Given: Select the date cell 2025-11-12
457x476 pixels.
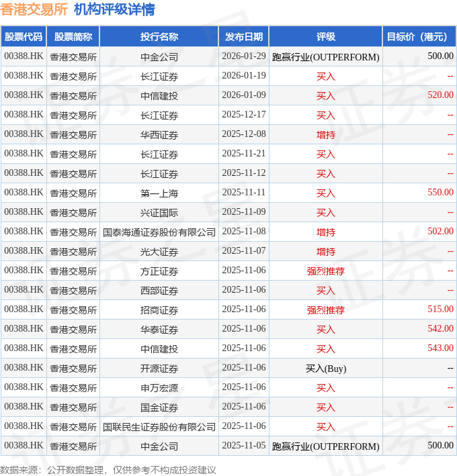Looking at the screenshot, I should point(244,173).
